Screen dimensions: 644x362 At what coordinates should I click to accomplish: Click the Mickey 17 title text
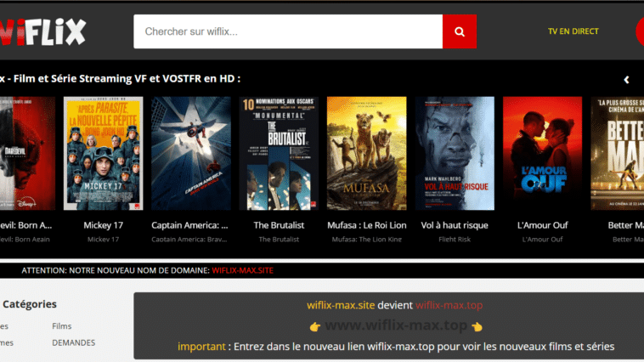pos(103,225)
